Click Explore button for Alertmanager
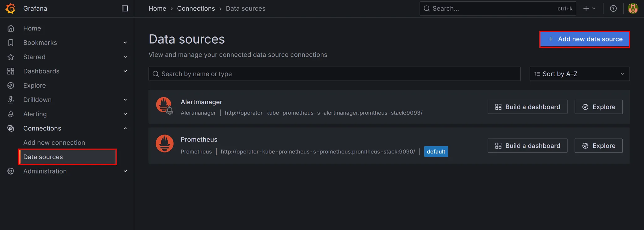This screenshot has width=644, height=230. coord(598,107)
